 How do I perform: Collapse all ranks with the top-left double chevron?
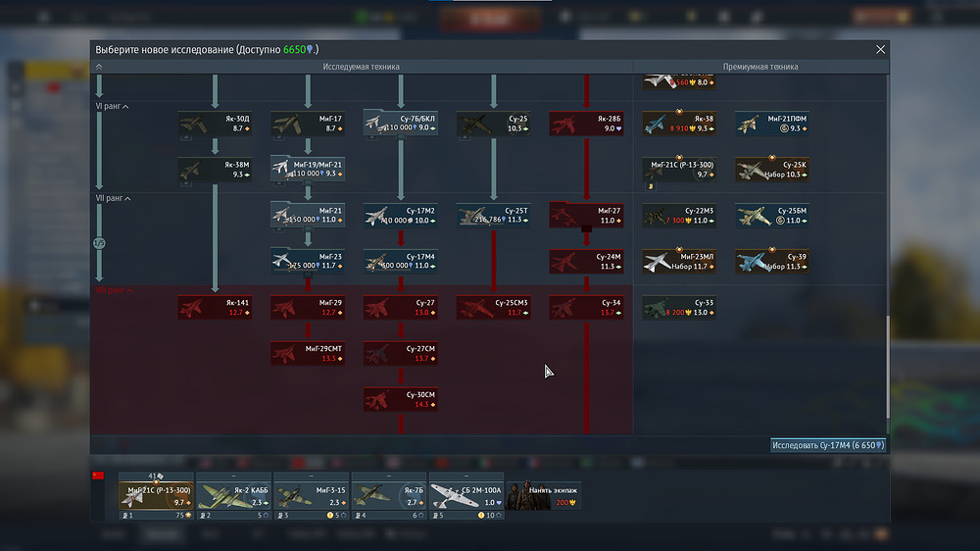click(x=98, y=67)
